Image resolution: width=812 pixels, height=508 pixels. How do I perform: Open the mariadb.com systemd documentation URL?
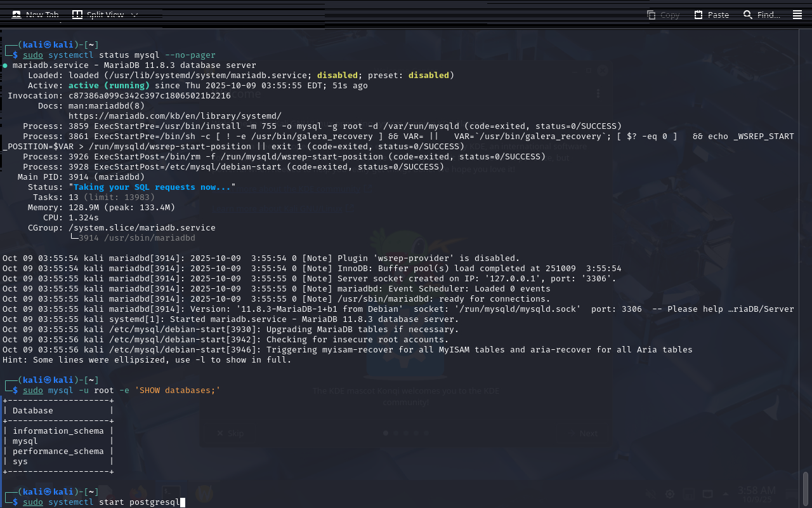[x=174, y=116]
